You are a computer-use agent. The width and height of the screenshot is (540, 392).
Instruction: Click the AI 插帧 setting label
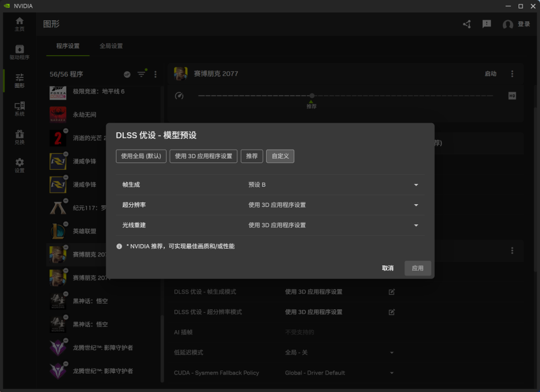coord(183,332)
